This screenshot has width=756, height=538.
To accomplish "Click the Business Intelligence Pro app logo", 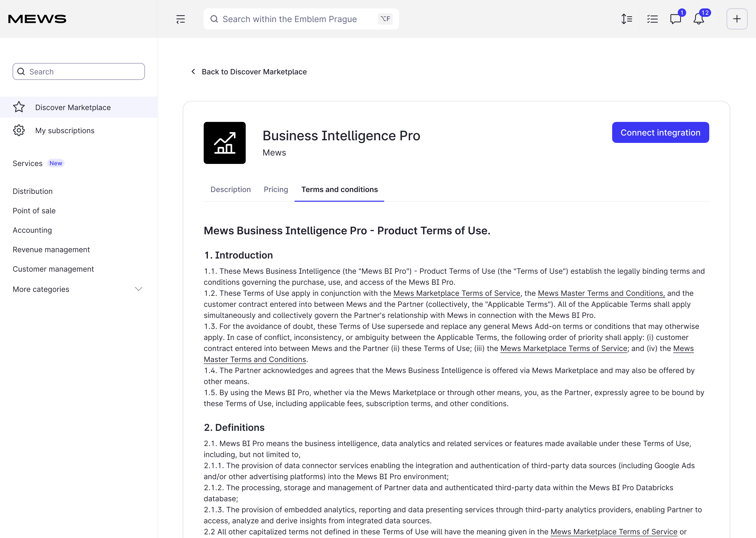I will point(224,143).
